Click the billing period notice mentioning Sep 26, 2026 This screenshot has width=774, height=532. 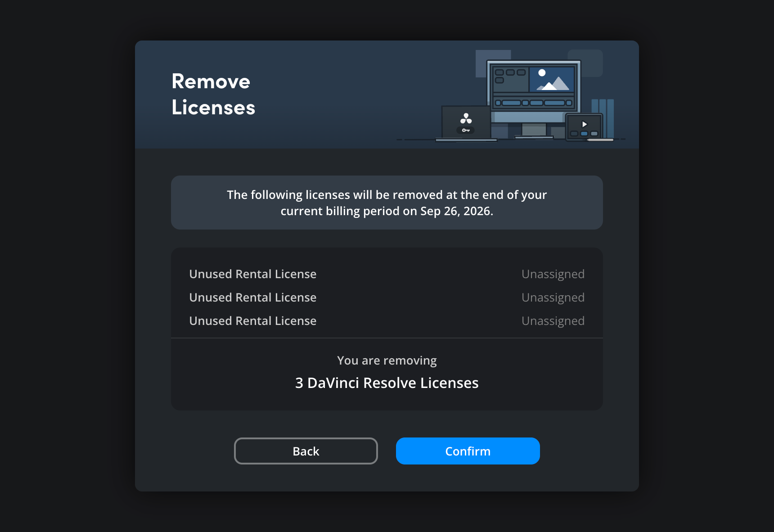(x=387, y=203)
